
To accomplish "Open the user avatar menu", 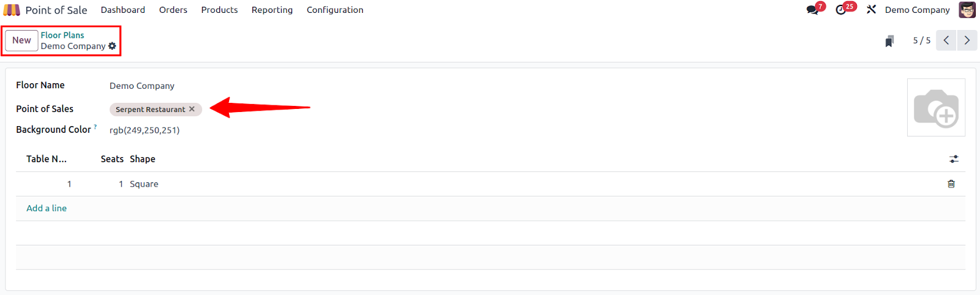I will [x=967, y=10].
